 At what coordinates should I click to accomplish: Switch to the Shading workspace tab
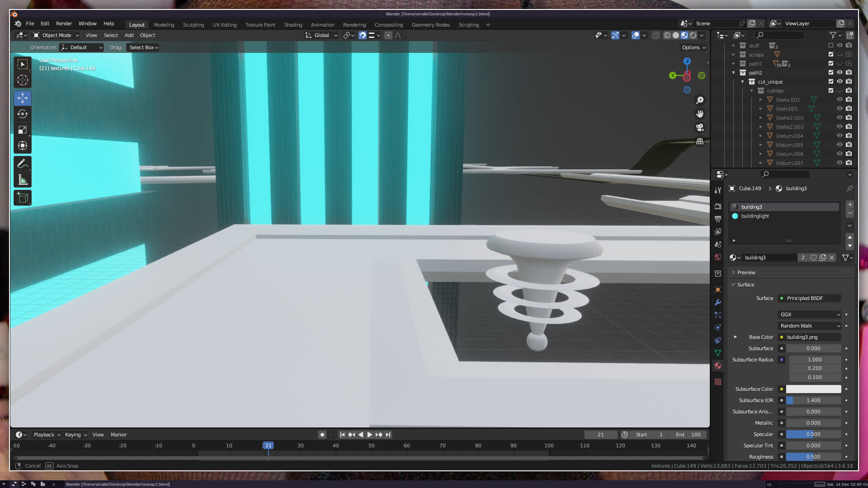293,25
